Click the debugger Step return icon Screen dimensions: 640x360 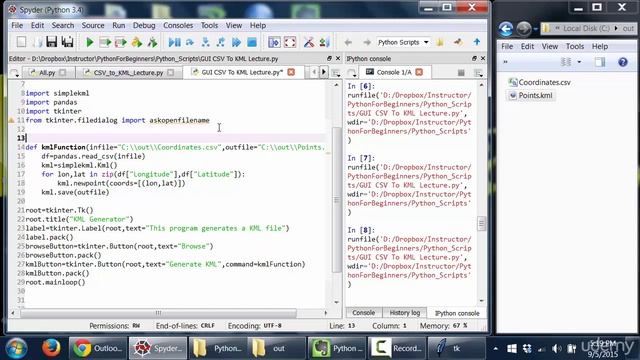pos(221,42)
